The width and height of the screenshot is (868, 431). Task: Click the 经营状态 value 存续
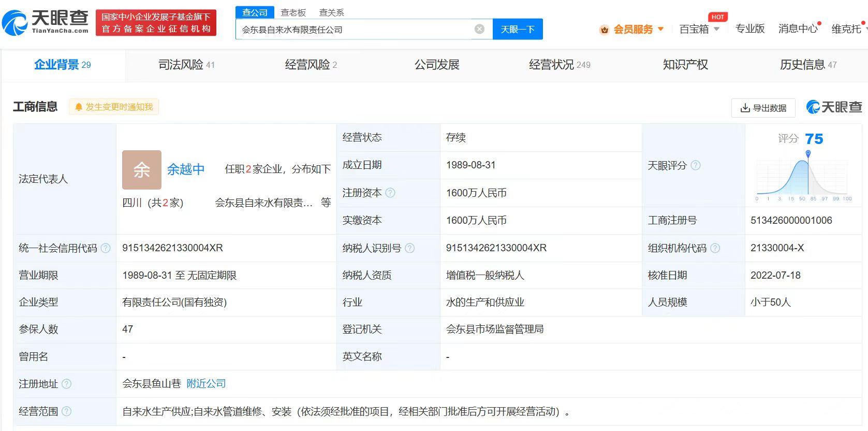tap(456, 138)
